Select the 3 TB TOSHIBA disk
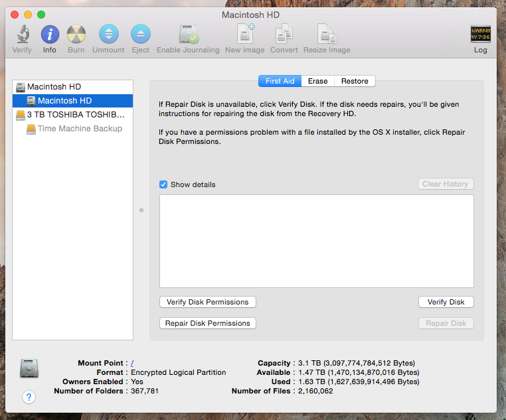This screenshot has height=420, width=506. tap(72, 115)
